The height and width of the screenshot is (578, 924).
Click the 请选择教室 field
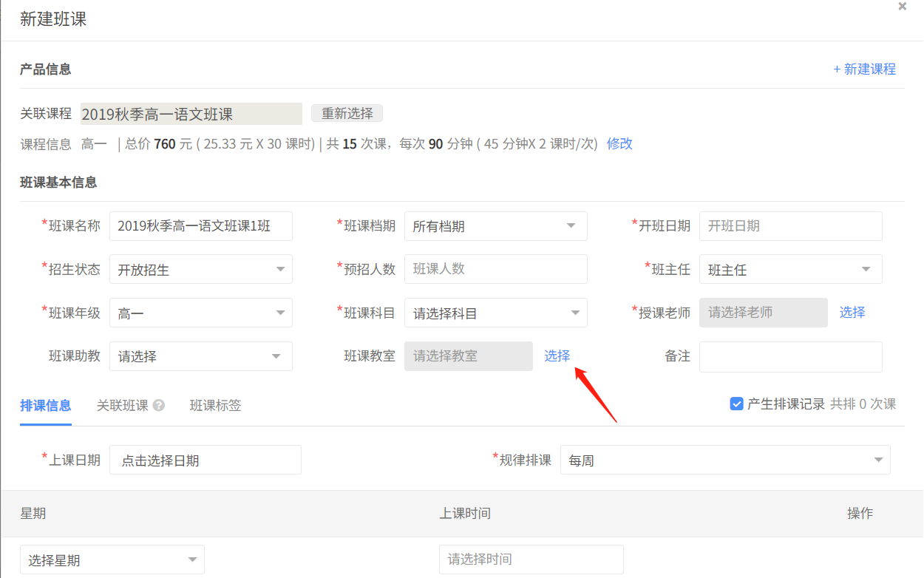click(x=469, y=356)
